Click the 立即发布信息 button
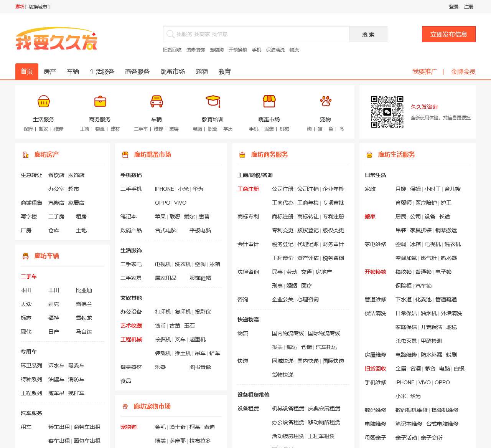The image size is (491, 448). pyautogui.click(x=449, y=34)
